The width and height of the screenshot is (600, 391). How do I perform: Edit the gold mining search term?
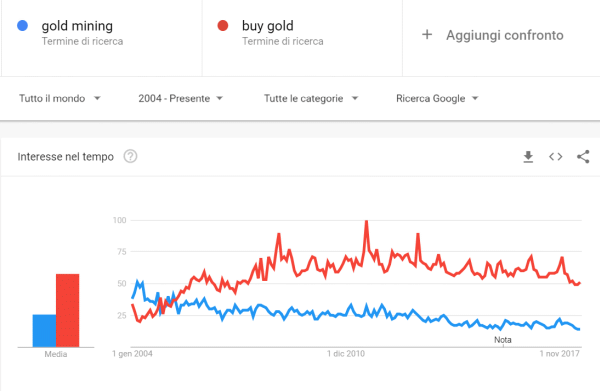point(77,26)
